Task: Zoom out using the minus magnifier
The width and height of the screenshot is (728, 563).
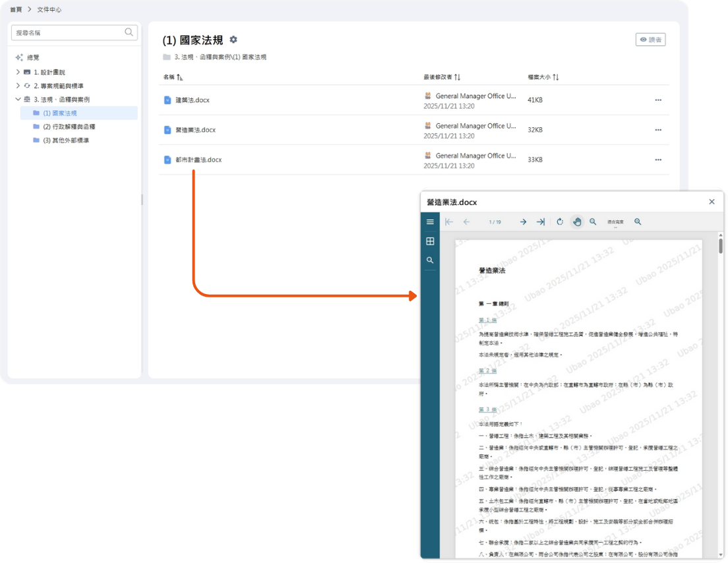Action: (593, 222)
